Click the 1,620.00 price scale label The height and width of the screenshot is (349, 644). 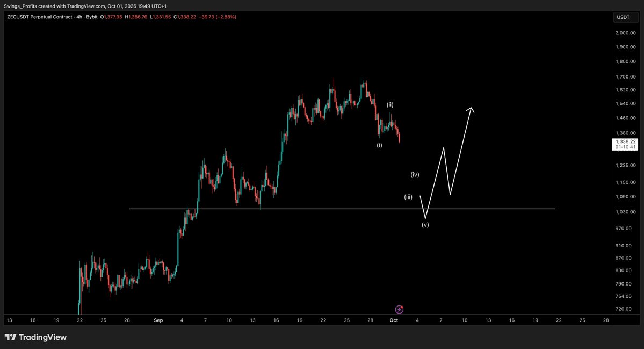tap(626, 90)
